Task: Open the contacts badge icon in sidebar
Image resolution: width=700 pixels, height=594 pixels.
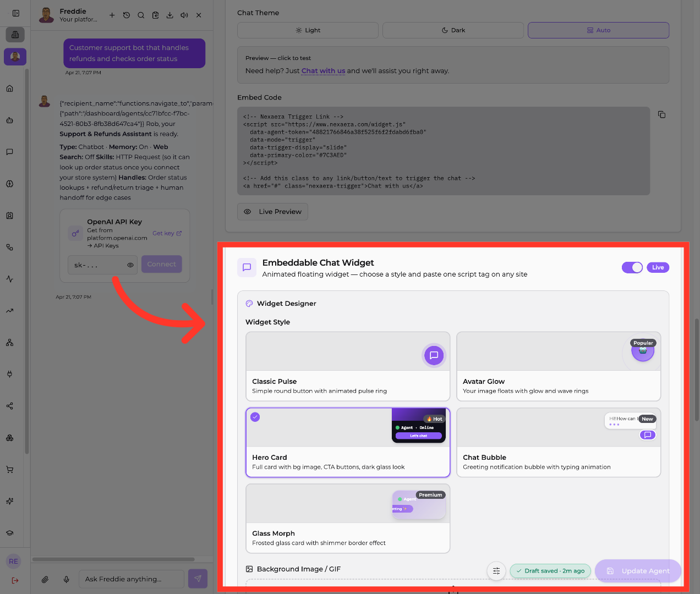Action: coord(10,216)
